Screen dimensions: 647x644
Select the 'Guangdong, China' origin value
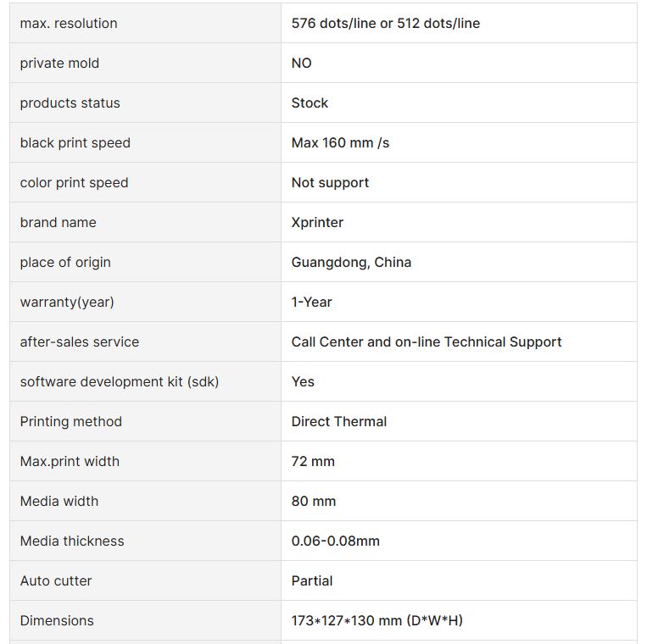351,262
